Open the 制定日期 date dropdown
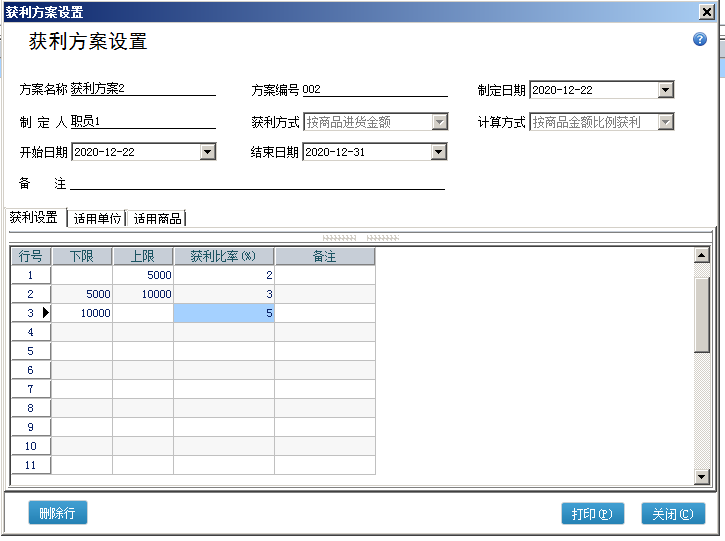725x541 pixels. (666, 90)
